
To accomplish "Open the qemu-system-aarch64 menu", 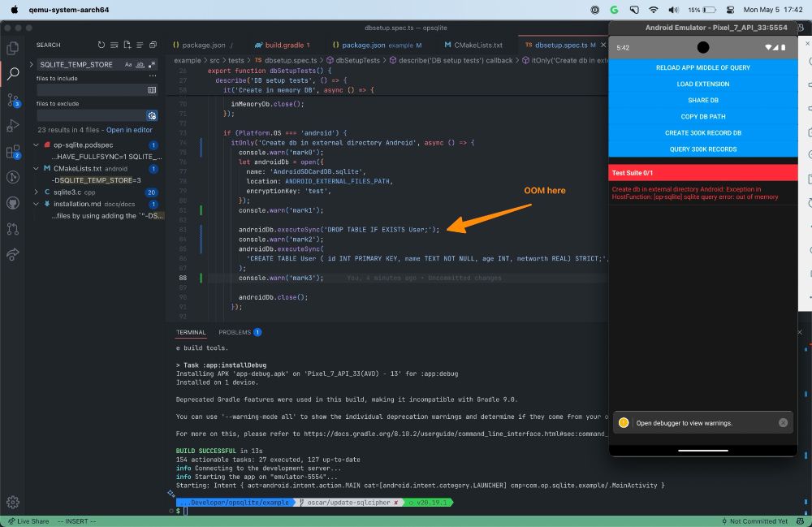I will (x=68, y=9).
